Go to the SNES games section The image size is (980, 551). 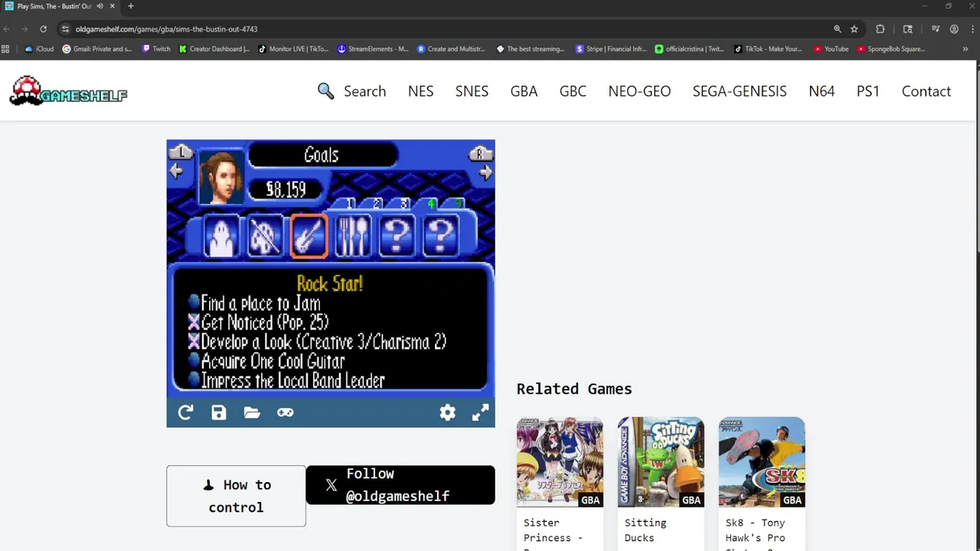pos(472,91)
